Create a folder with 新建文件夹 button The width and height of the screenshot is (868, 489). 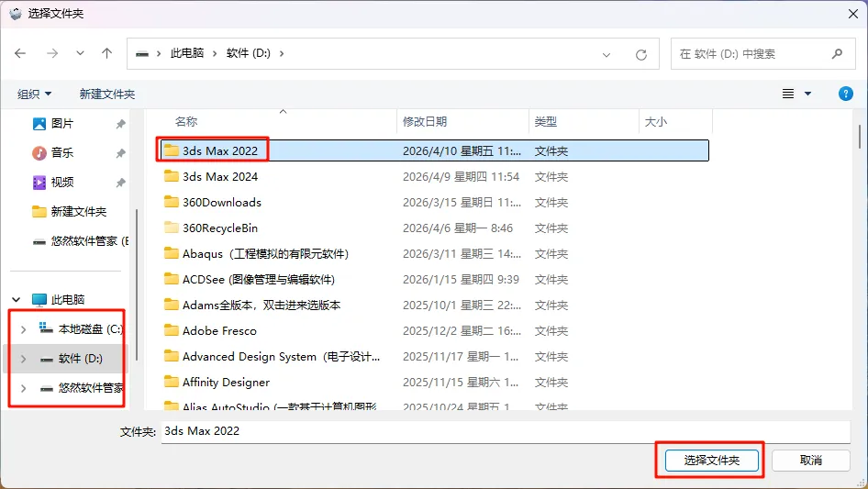click(106, 94)
